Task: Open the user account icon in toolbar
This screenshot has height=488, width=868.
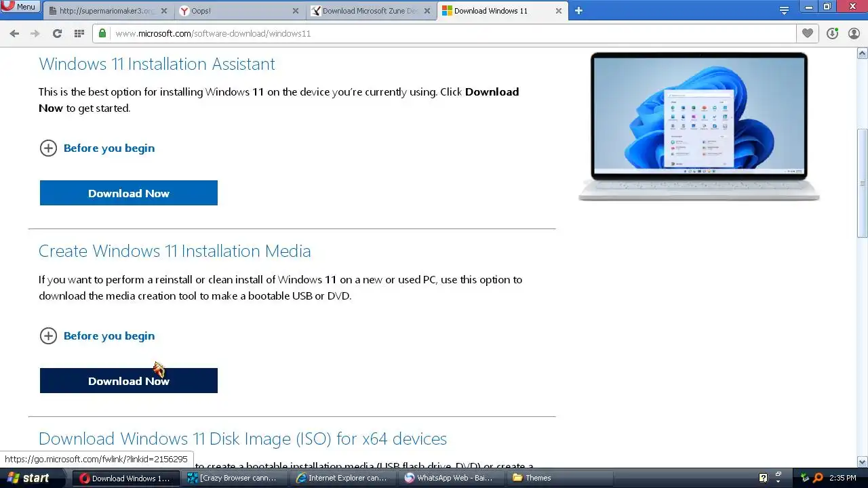Action: click(854, 33)
